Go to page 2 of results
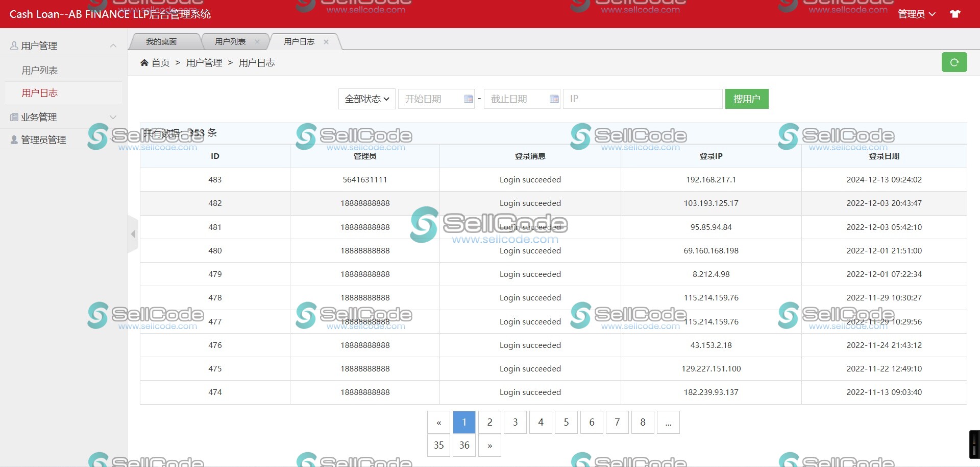The image size is (980, 467). [489, 422]
